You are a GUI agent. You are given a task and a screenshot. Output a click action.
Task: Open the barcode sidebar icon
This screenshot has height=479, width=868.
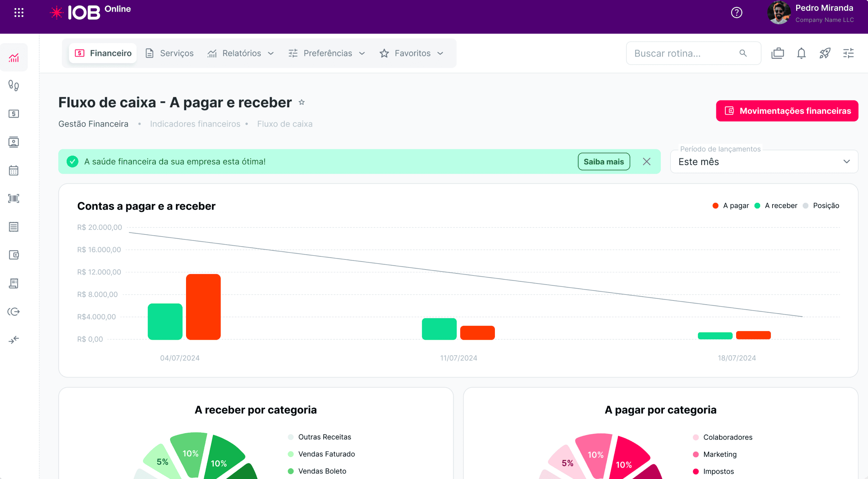(x=14, y=198)
